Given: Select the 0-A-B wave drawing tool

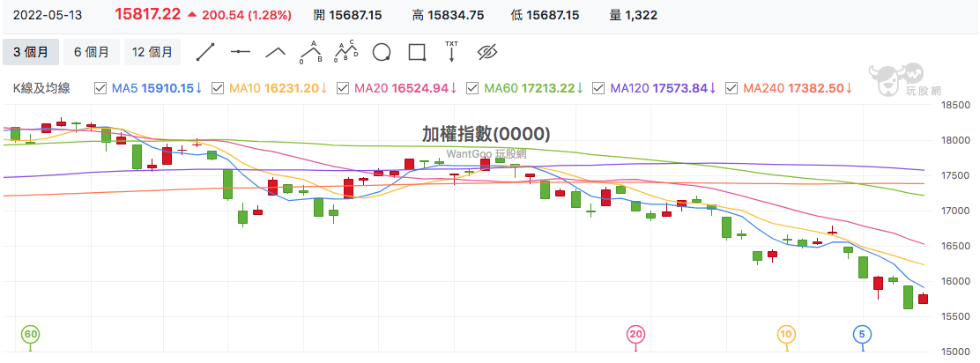Looking at the screenshot, I should click(x=310, y=52).
